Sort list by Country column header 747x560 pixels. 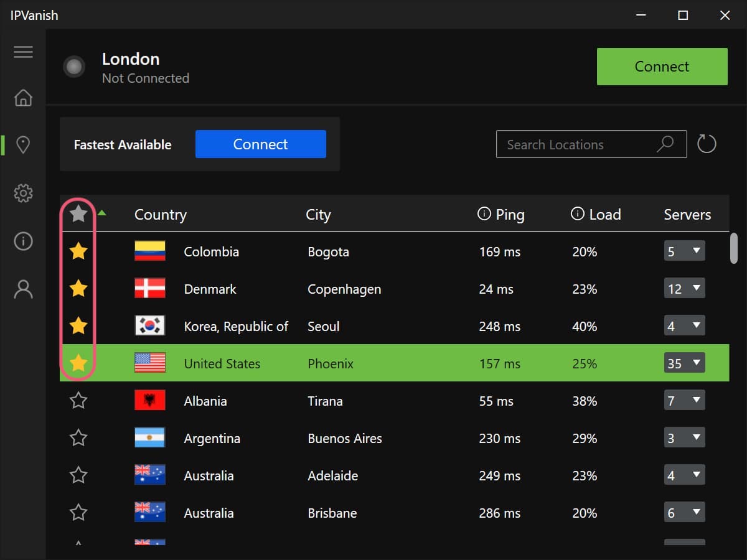(x=161, y=215)
